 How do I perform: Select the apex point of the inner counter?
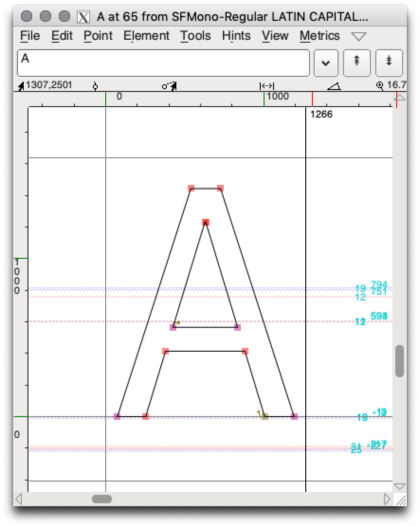coord(205,222)
